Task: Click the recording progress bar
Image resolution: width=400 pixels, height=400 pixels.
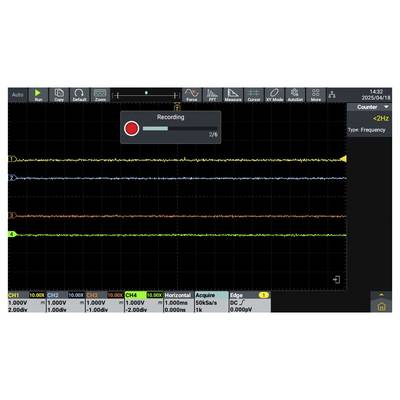Action: point(180,128)
